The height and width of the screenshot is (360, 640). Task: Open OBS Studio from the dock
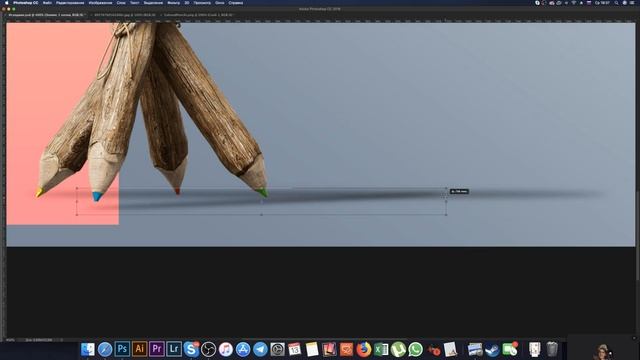click(x=209, y=349)
